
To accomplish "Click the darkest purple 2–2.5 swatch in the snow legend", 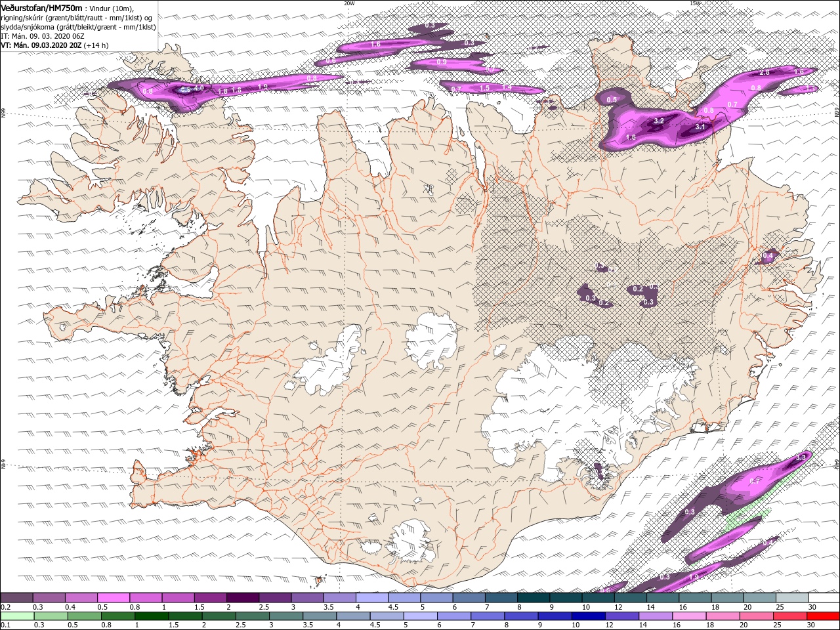I will [243, 598].
